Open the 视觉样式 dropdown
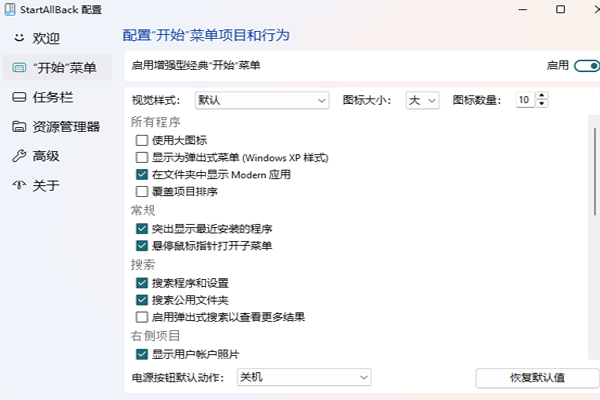This screenshot has width=600, height=400. click(262, 100)
